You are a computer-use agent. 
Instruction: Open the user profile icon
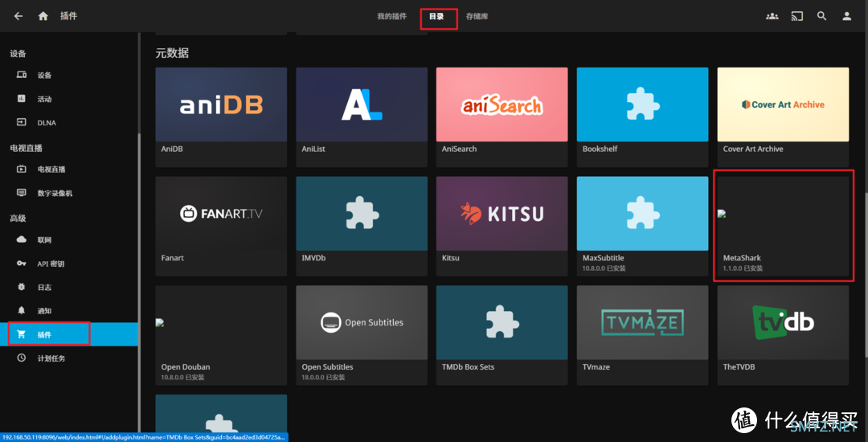click(846, 16)
